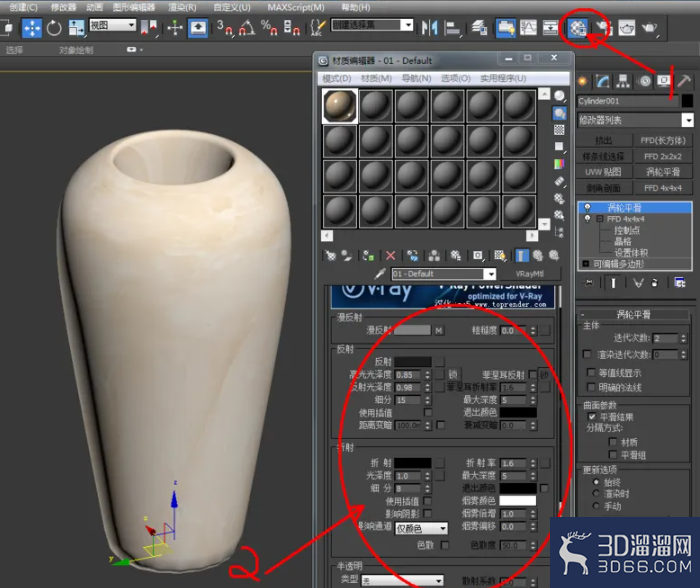This screenshot has height=588, width=700.
Task: Click the Get Material icon in Material Editor
Action: point(330,255)
